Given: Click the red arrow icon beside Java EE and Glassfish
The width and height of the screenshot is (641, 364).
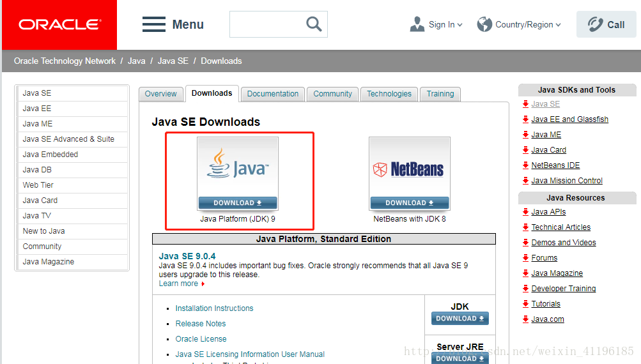Looking at the screenshot, I should pyautogui.click(x=525, y=119).
